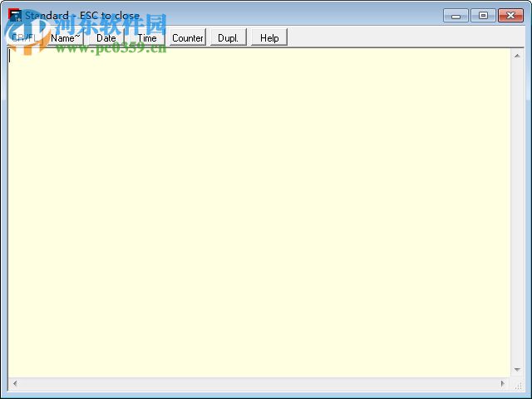Maximize the Standard window
The image size is (532, 399).
(x=483, y=16)
